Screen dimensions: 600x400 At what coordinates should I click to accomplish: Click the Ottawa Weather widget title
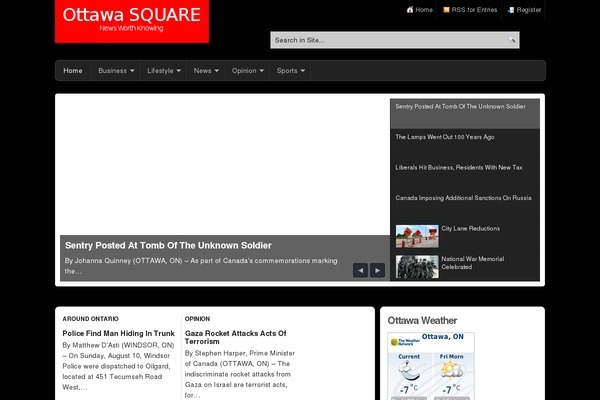tap(422, 320)
